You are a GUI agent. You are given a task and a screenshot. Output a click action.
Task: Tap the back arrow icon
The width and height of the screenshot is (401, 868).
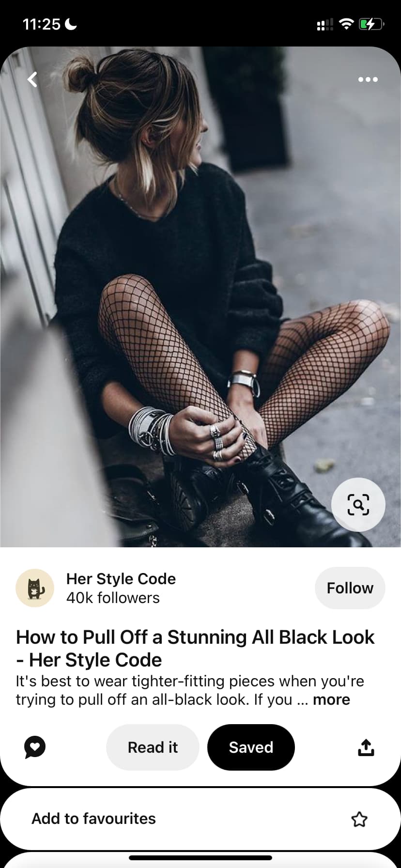[x=32, y=79]
